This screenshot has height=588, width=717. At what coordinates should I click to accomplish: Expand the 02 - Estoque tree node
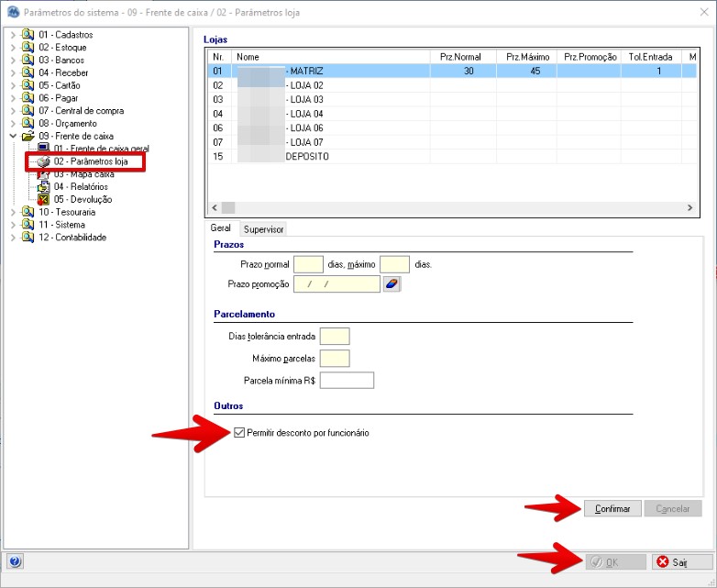click(13, 47)
